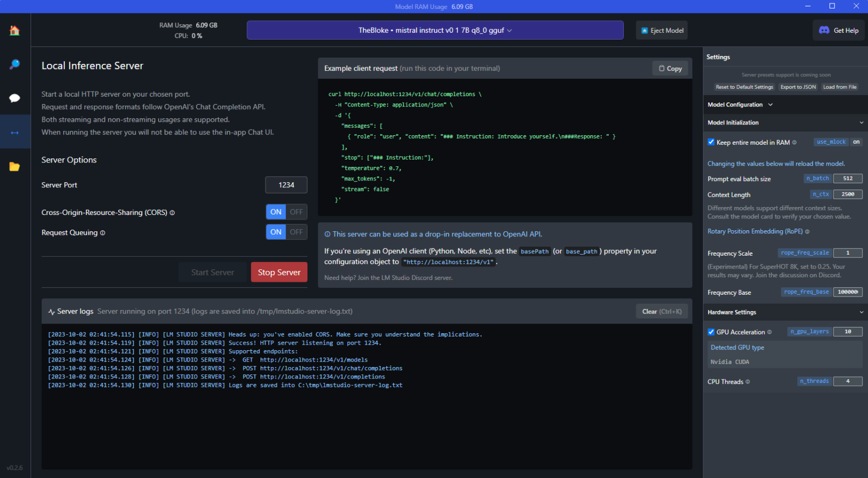868x478 pixels.
Task: Select the Local Server arrows icon
Action: (15, 132)
